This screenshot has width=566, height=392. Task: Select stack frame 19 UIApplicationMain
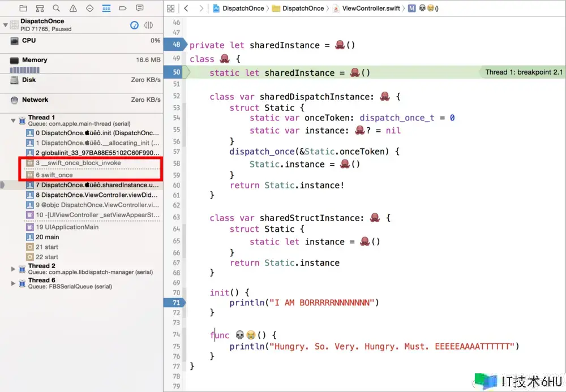(x=67, y=227)
